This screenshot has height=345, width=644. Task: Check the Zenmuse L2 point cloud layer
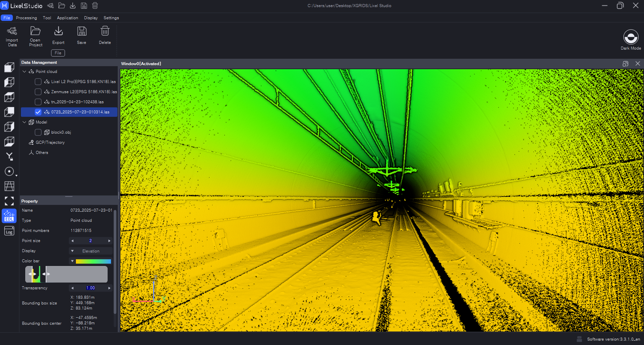point(38,92)
